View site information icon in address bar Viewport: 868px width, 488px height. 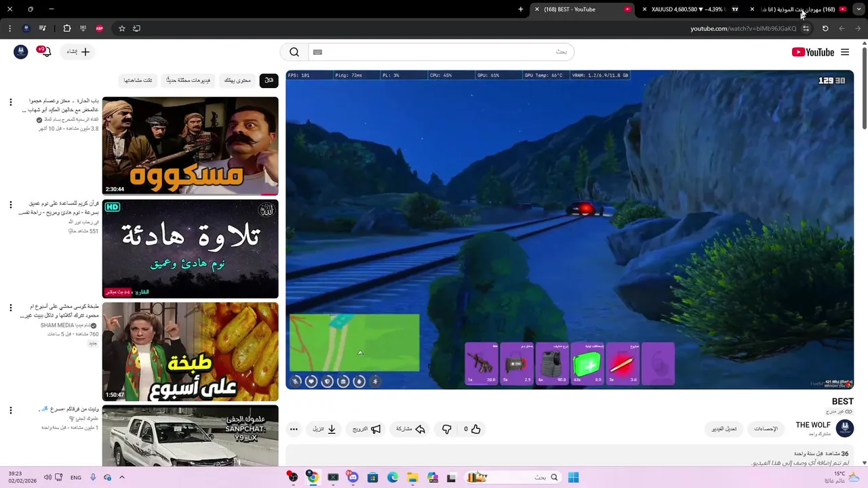click(x=806, y=28)
